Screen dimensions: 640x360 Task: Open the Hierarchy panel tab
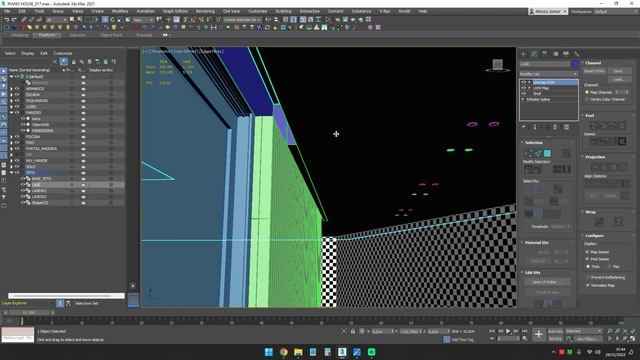(544, 54)
